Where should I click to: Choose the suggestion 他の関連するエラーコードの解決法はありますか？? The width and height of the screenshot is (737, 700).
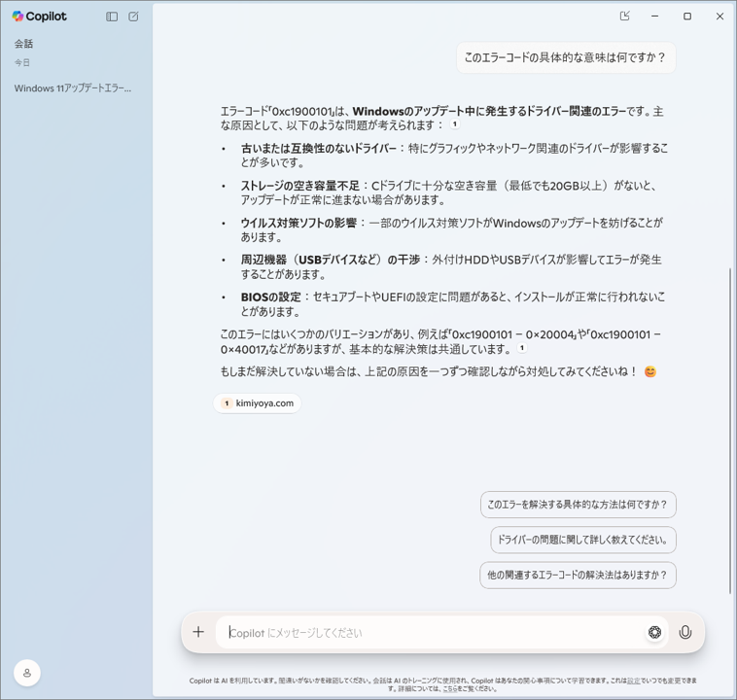[578, 575]
